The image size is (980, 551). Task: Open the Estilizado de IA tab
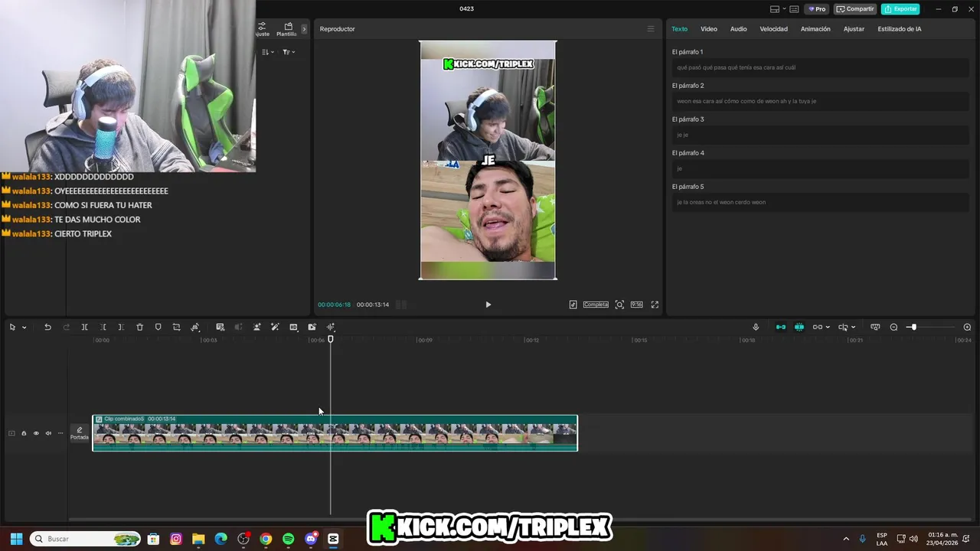900,29
